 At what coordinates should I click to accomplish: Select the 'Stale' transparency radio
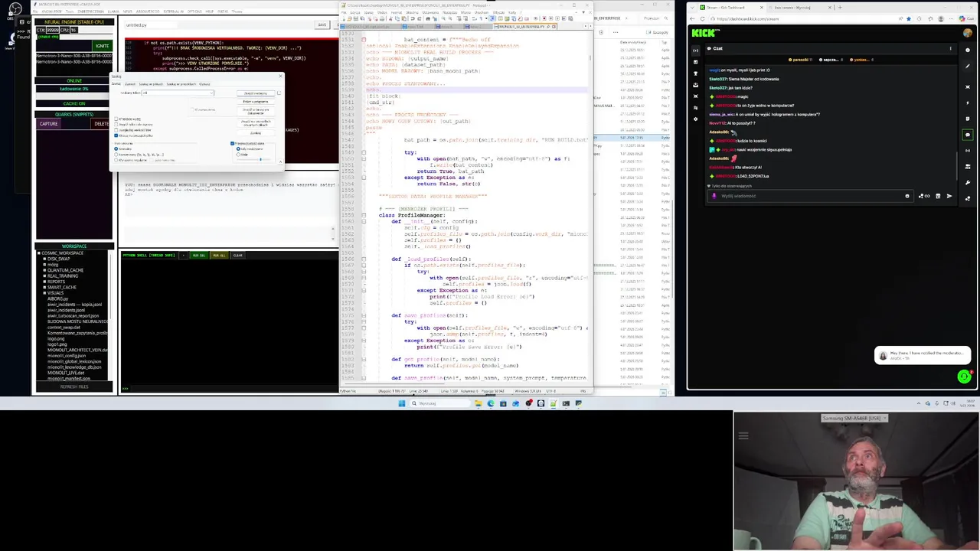pyautogui.click(x=238, y=155)
